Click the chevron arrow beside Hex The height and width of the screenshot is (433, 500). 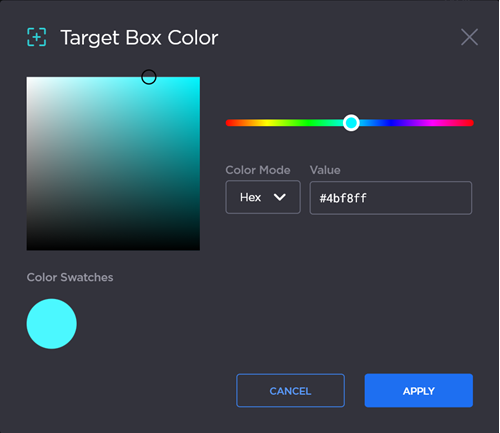point(279,197)
